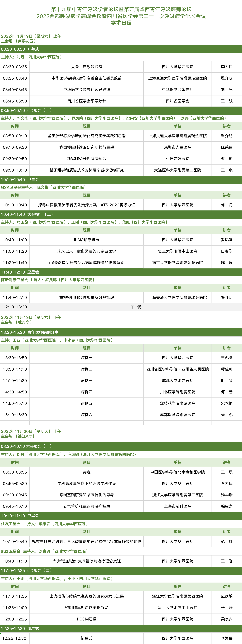Select the '08:30-08:50 开幕式' section header
The height and width of the screenshot is (644, 242).
[121, 49]
